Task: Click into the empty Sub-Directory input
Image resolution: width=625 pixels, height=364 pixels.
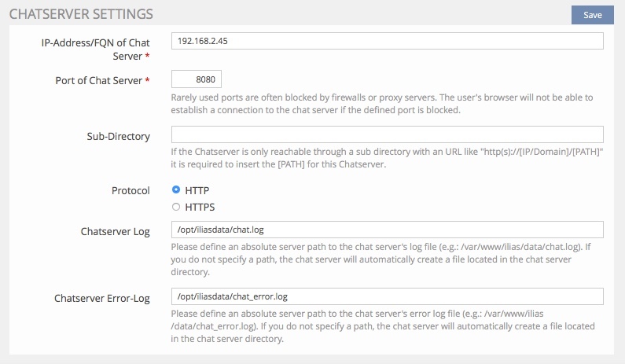Action: click(x=386, y=135)
